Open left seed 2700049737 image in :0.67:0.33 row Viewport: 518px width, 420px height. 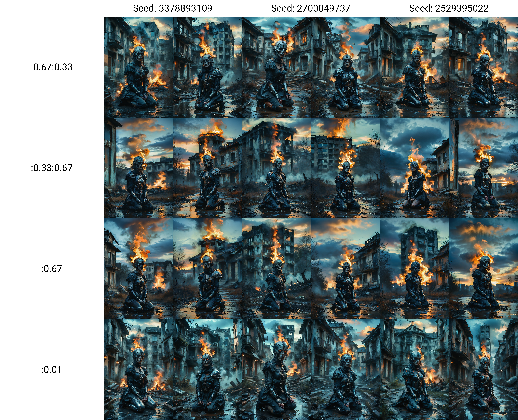tap(276, 67)
